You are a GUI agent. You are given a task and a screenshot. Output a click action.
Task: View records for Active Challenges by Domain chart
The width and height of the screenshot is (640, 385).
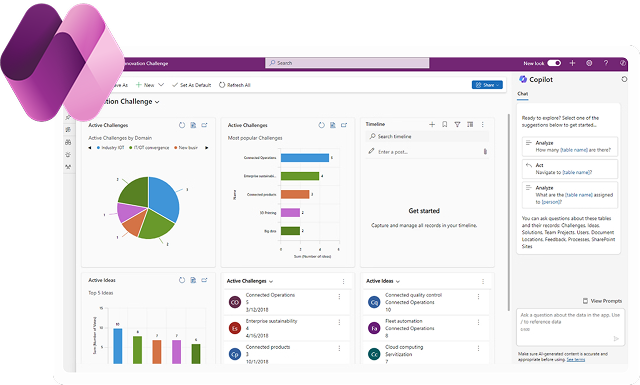[193, 125]
